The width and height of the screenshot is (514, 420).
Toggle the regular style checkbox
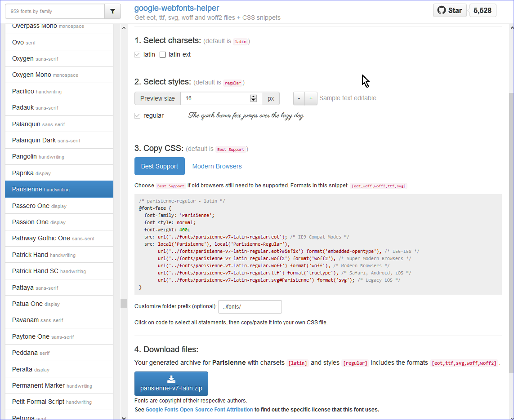coord(138,116)
